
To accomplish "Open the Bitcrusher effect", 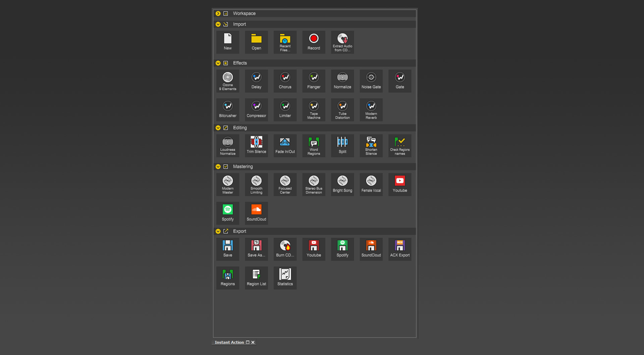I will pyautogui.click(x=227, y=109).
